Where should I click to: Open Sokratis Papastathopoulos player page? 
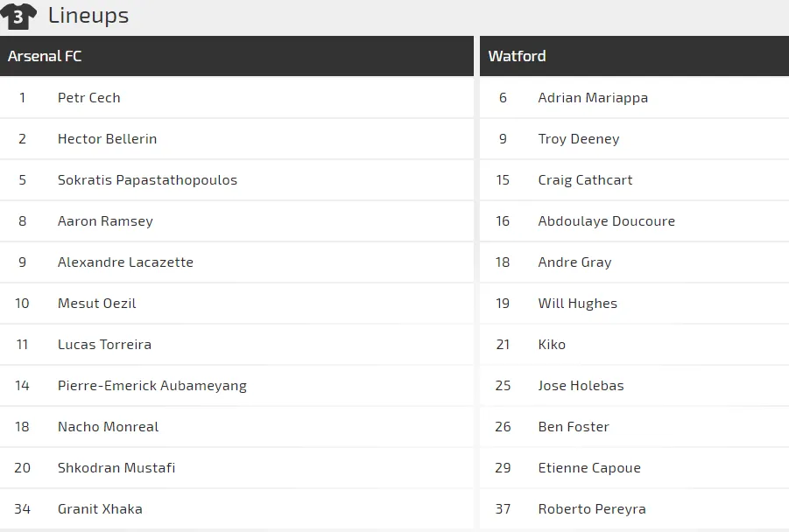pos(147,180)
